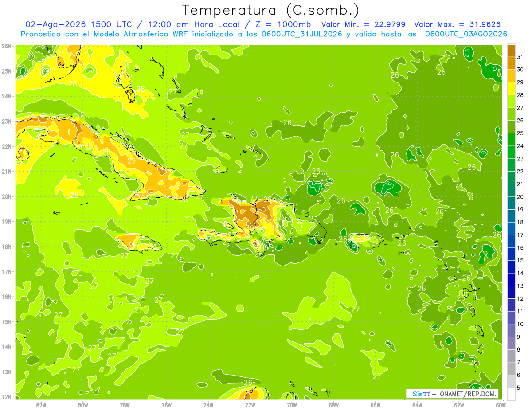The height and width of the screenshot is (411, 532).
Task: Click the yellow legend swatch between 28 and 29
Action: (x=512, y=89)
